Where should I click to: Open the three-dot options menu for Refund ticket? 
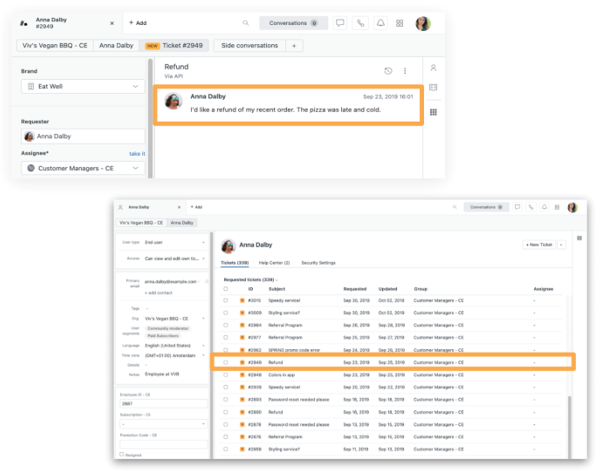tap(405, 71)
